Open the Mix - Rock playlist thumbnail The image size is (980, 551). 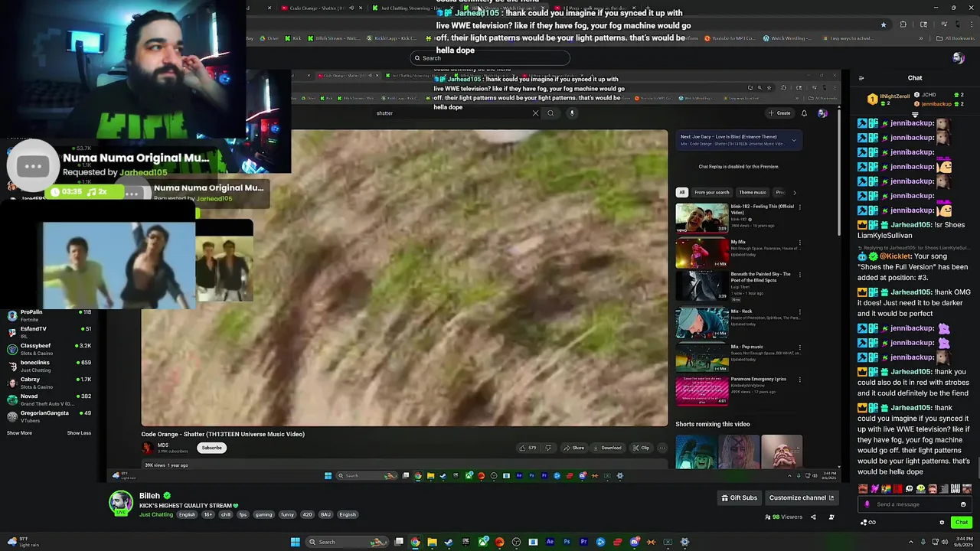[701, 322]
